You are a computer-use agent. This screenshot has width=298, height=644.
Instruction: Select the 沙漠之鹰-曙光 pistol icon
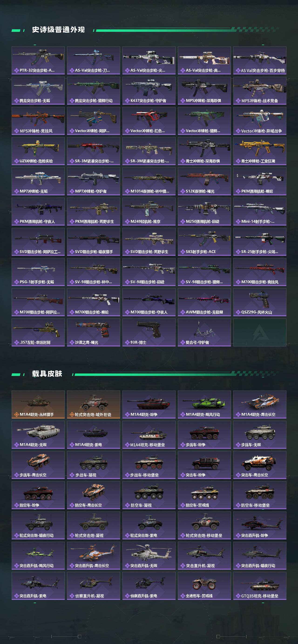(93, 329)
